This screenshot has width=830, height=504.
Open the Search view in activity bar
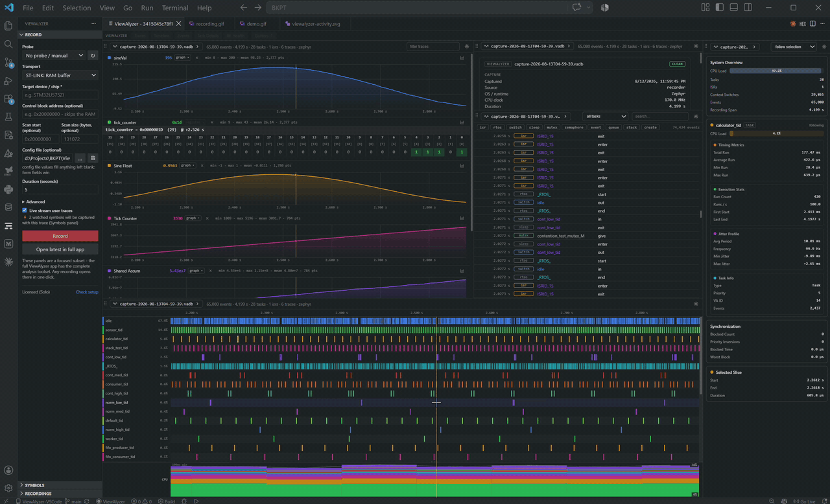pos(8,44)
